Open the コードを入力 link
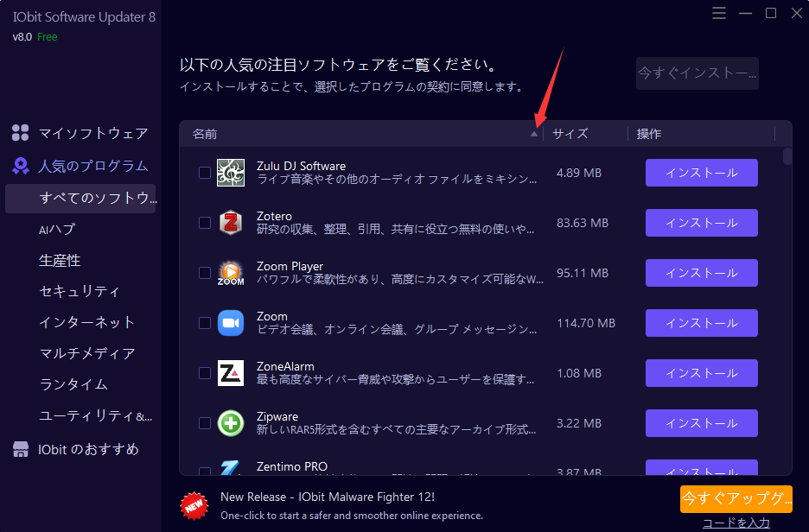This screenshot has width=809, height=532. 736,522
